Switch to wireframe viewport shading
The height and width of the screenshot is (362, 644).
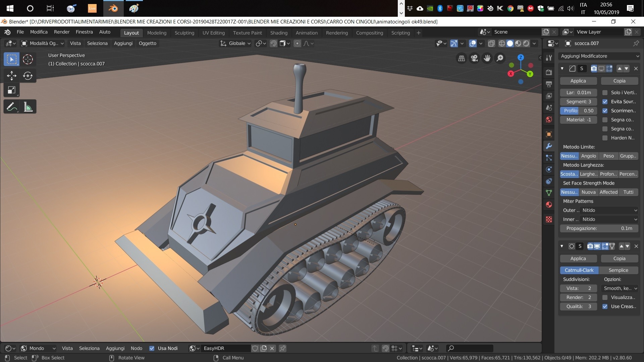click(x=502, y=43)
